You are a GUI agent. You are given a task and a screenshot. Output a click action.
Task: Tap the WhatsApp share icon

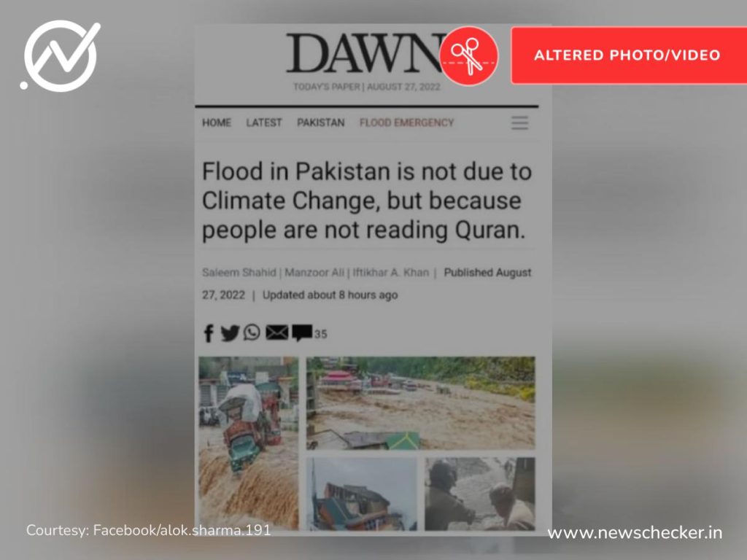(252, 332)
